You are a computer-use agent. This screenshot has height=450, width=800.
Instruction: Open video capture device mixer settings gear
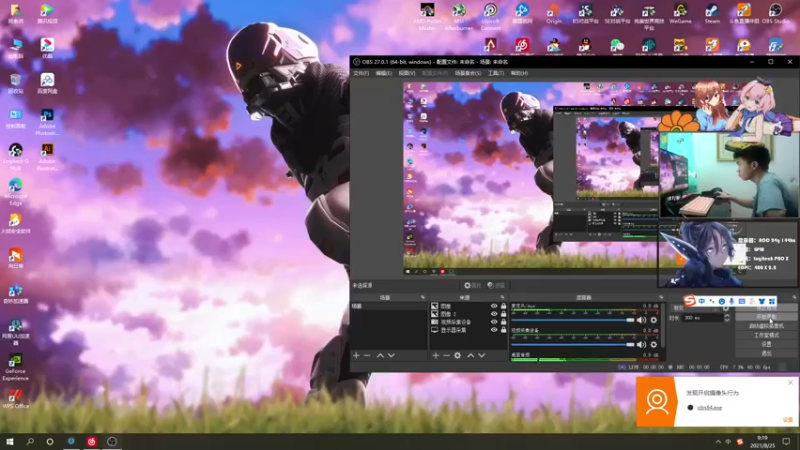[x=654, y=344]
